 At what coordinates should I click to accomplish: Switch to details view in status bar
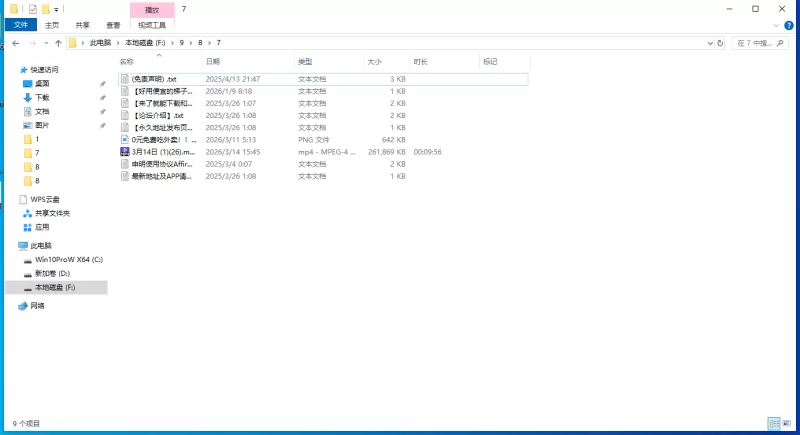774,424
